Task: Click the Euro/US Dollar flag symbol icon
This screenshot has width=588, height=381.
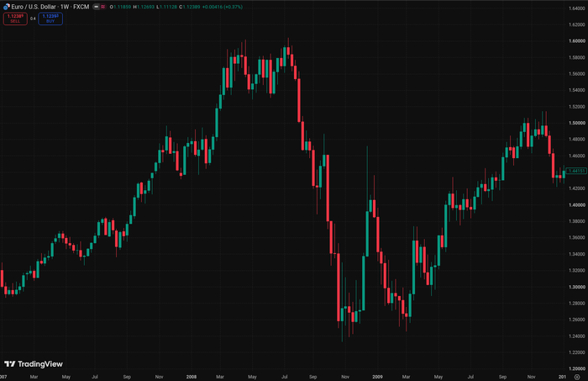Action: click(x=7, y=7)
